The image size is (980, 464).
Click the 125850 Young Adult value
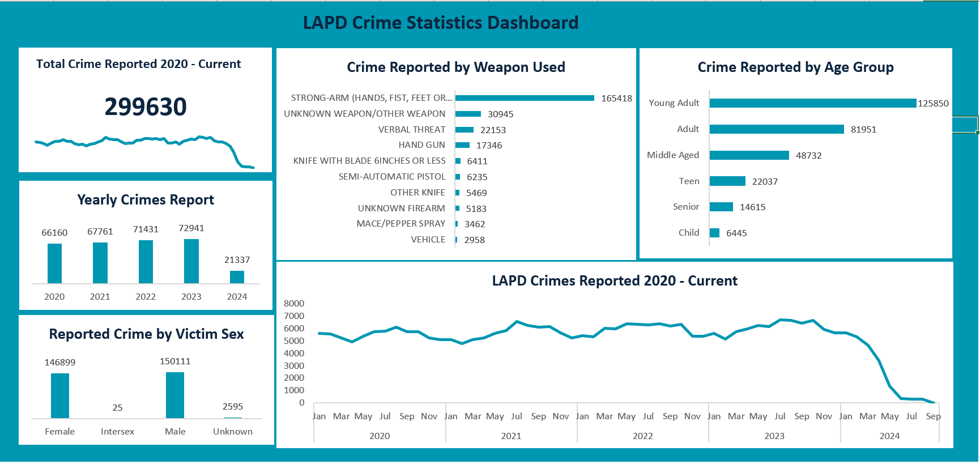tap(933, 104)
